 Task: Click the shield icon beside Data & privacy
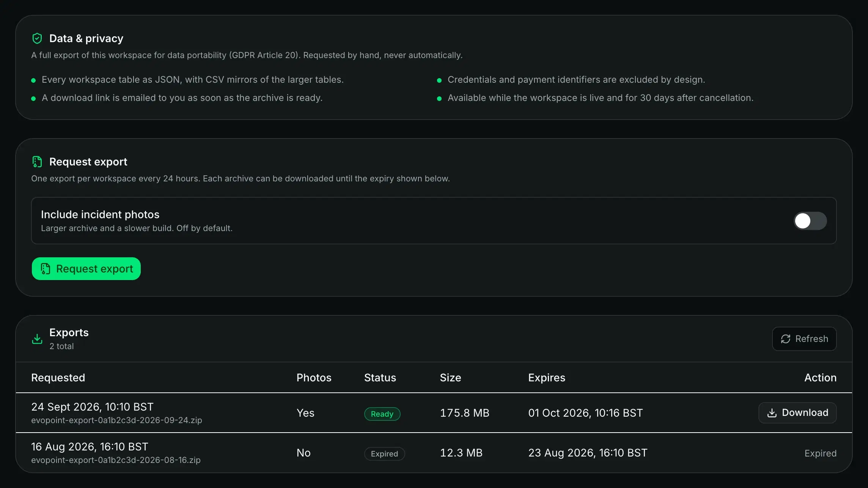coord(37,38)
